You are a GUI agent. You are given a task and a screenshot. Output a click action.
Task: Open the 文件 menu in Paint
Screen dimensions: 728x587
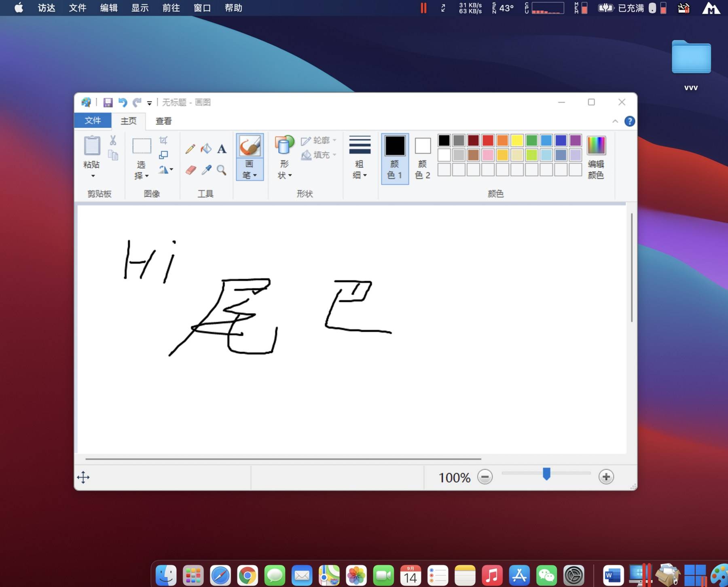pyautogui.click(x=93, y=121)
